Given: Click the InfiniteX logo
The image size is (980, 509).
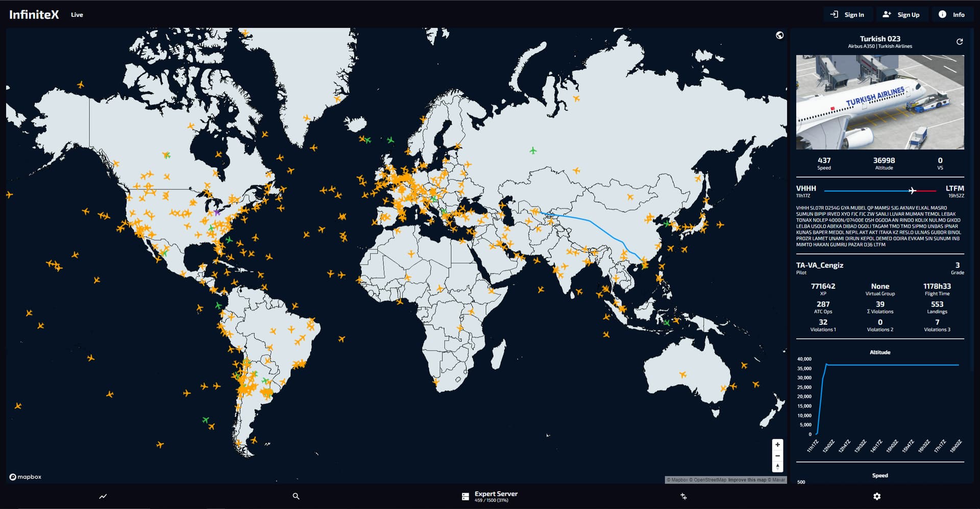Looking at the screenshot, I should (x=34, y=14).
